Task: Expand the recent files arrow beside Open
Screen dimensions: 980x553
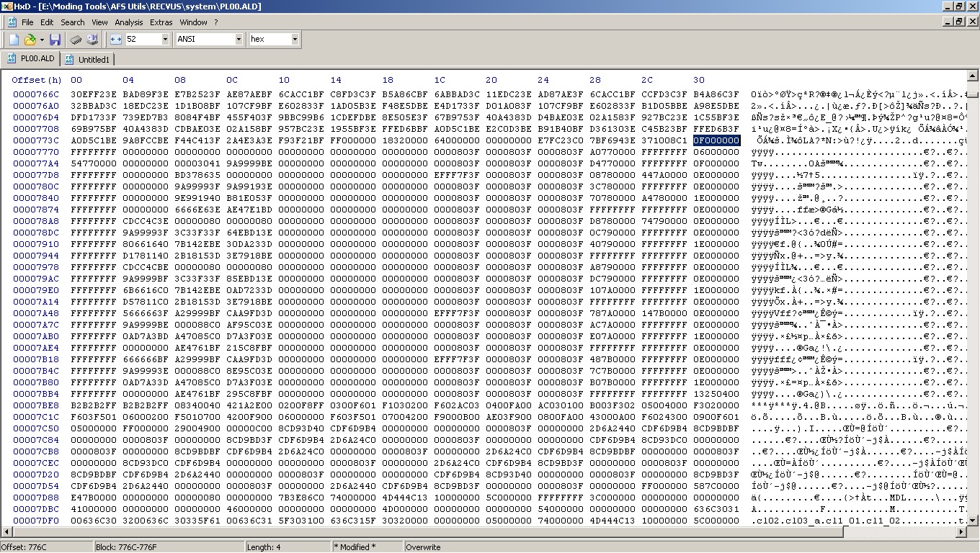Action: tap(41, 39)
